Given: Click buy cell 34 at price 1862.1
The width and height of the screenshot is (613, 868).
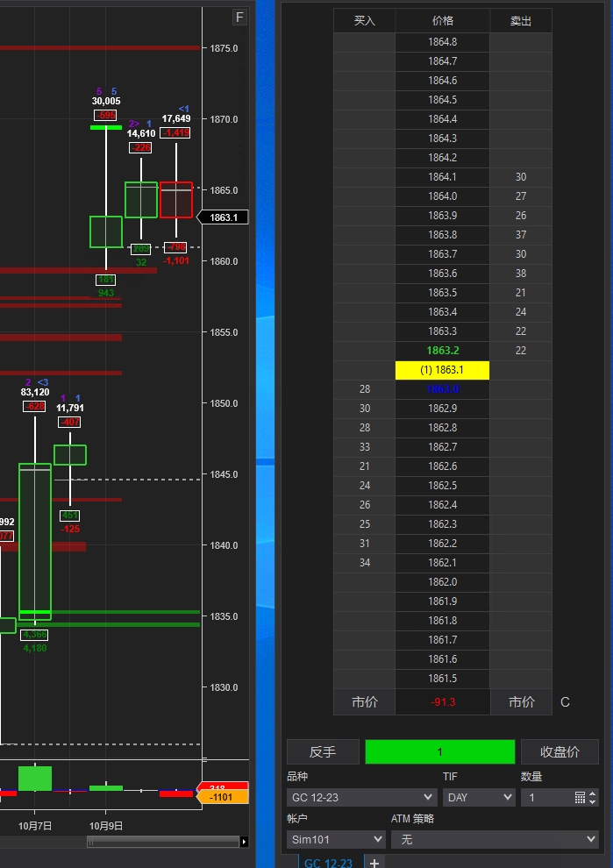Looking at the screenshot, I should click(x=364, y=563).
